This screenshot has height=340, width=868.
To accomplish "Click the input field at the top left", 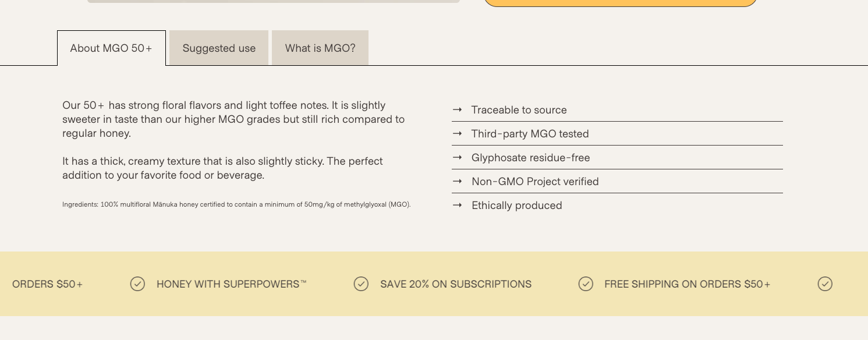I will click(272, 1).
